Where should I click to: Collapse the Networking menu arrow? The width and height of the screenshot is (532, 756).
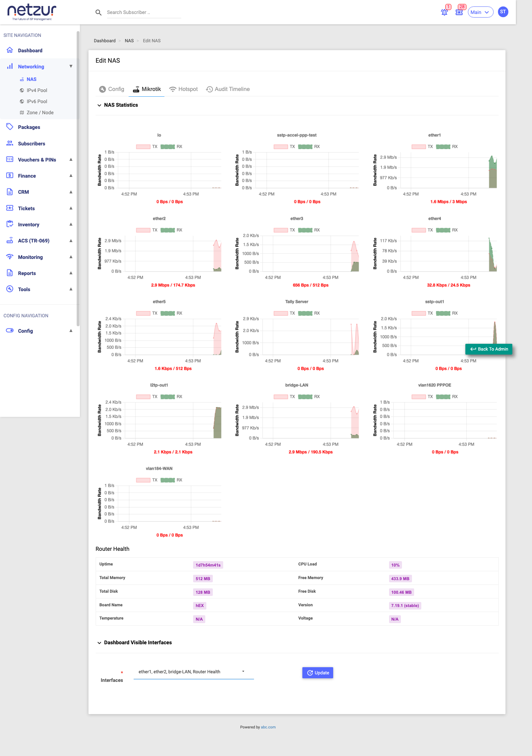pos(71,66)
